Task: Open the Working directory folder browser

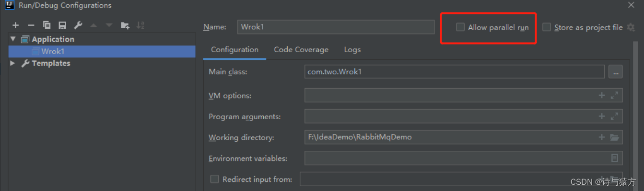Action: tap(614, 137)
